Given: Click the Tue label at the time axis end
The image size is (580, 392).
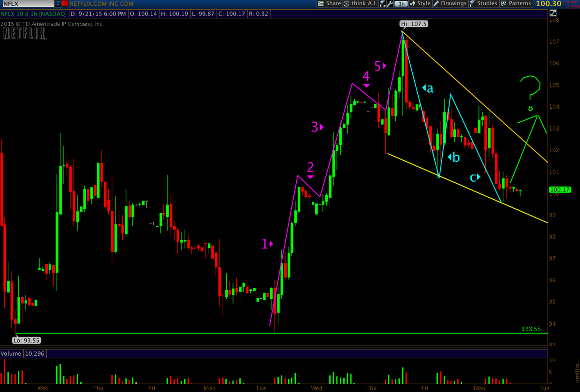Looking at the screenshot, I should (x=544, y=388).
